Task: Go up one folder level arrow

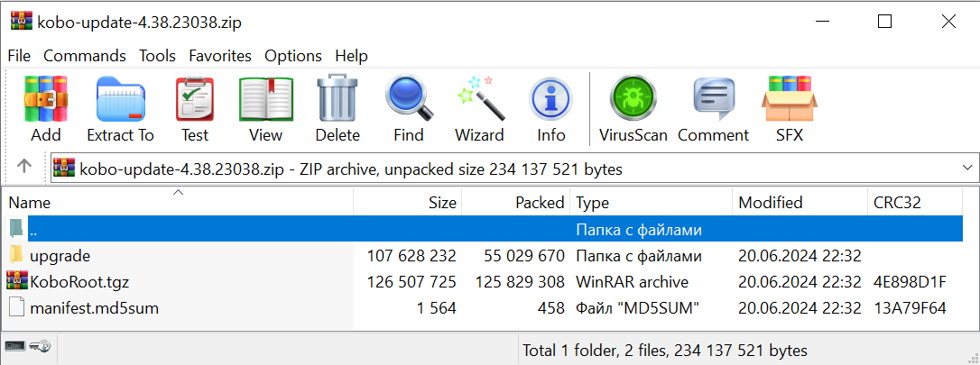Action: click(x=24, y=167)
